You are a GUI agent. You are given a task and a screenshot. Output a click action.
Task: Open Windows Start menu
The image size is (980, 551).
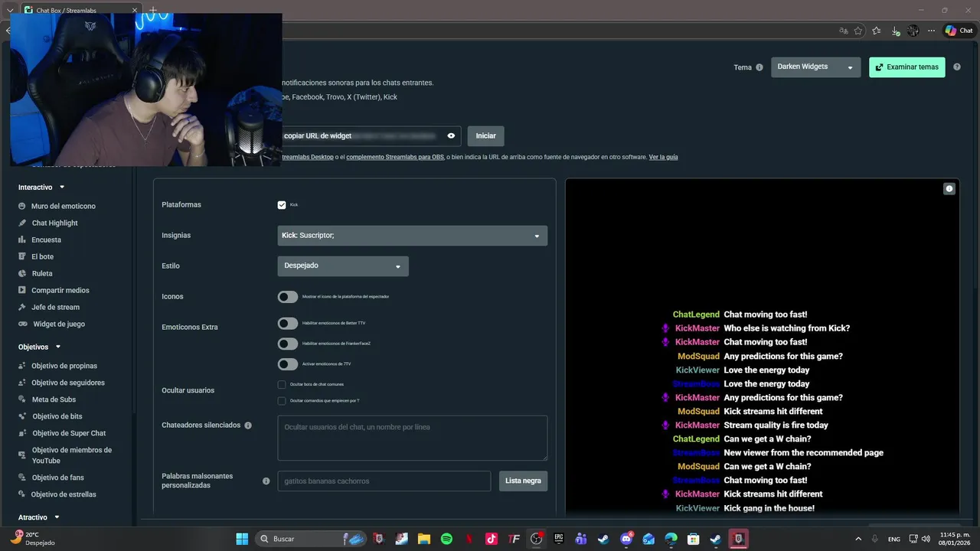click(x=242, y=539)
